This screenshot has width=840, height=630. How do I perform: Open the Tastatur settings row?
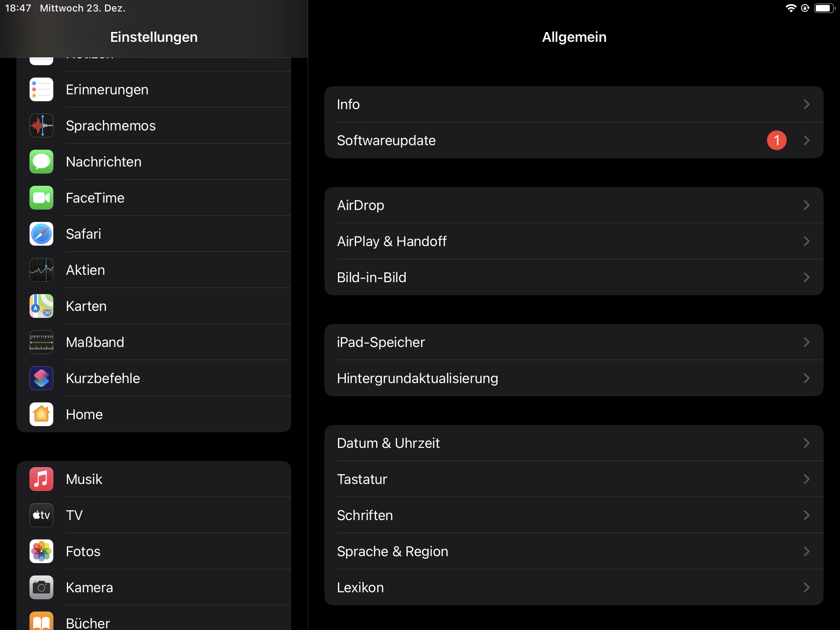573,479
